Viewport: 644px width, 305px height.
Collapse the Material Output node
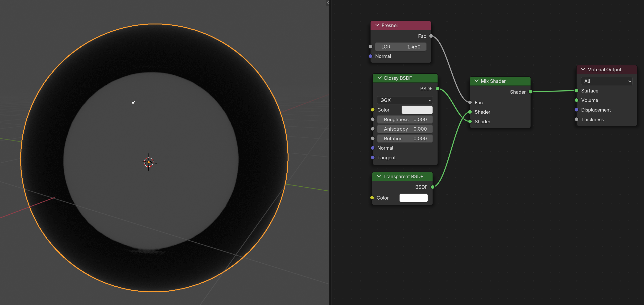pos(583,69)
